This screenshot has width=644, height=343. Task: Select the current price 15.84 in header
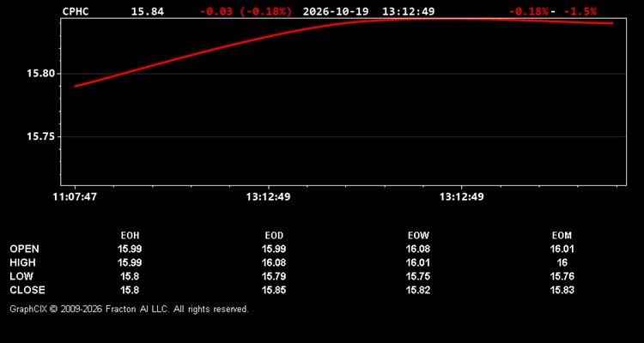148,11
